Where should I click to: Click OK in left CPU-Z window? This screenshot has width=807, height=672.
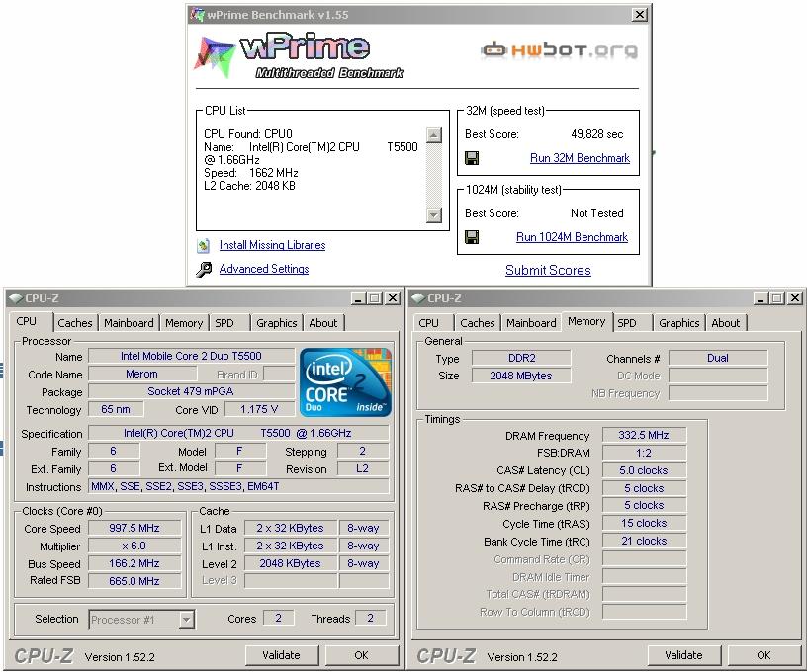[x=361, y=655]
